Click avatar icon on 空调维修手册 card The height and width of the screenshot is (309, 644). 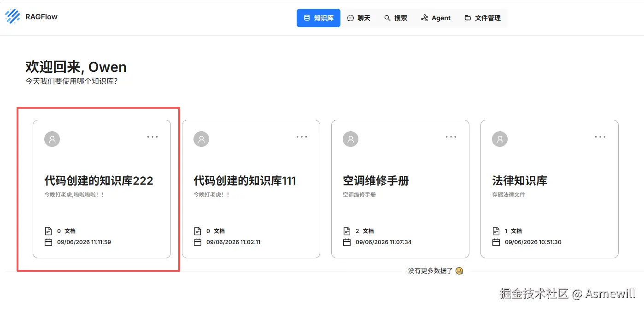tap(351, 139)
